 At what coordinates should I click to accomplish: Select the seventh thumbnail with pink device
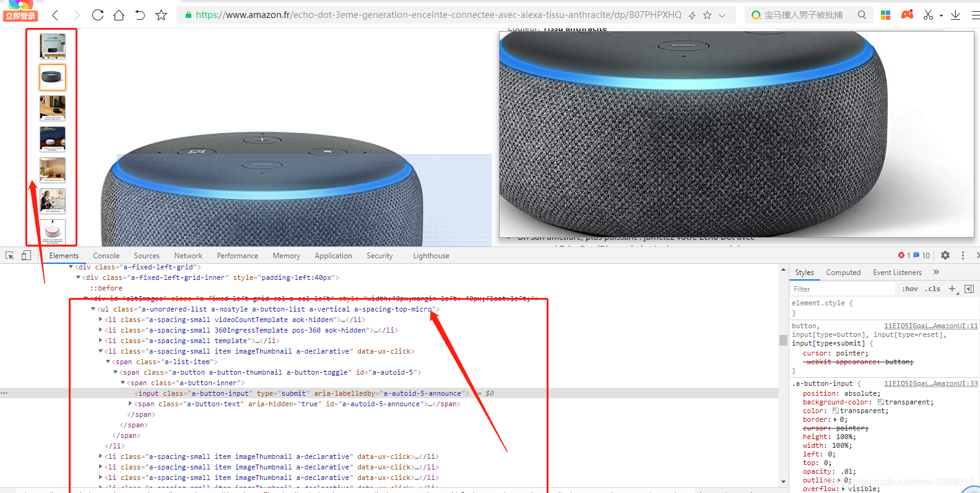click(53, 232)
